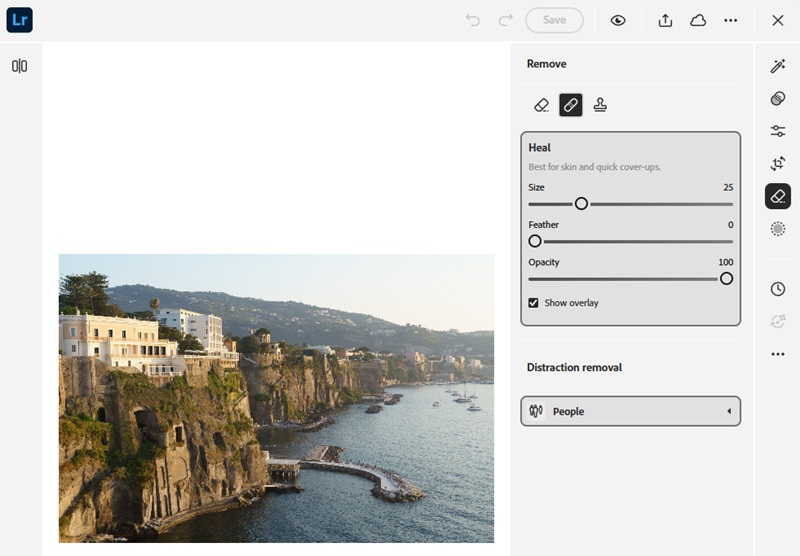Toggle the compare view panel icon
This screenshot has height=556, width=800.
[20, 66]
